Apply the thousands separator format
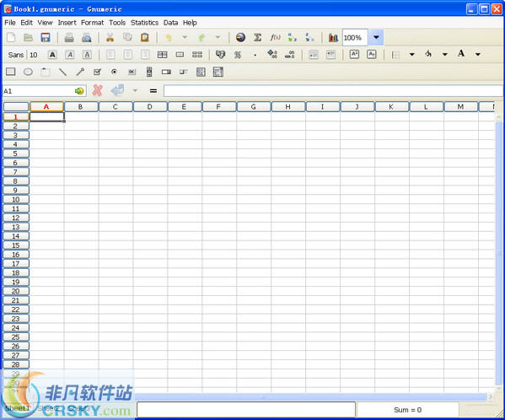Image resolution: width=505 pixels, height=420 pixels. [x=255, y=55]
